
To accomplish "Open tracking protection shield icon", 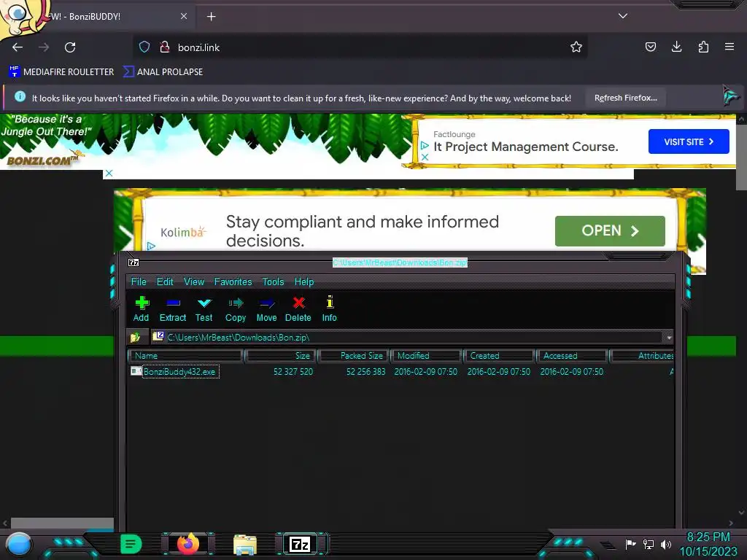I will 144,47.
